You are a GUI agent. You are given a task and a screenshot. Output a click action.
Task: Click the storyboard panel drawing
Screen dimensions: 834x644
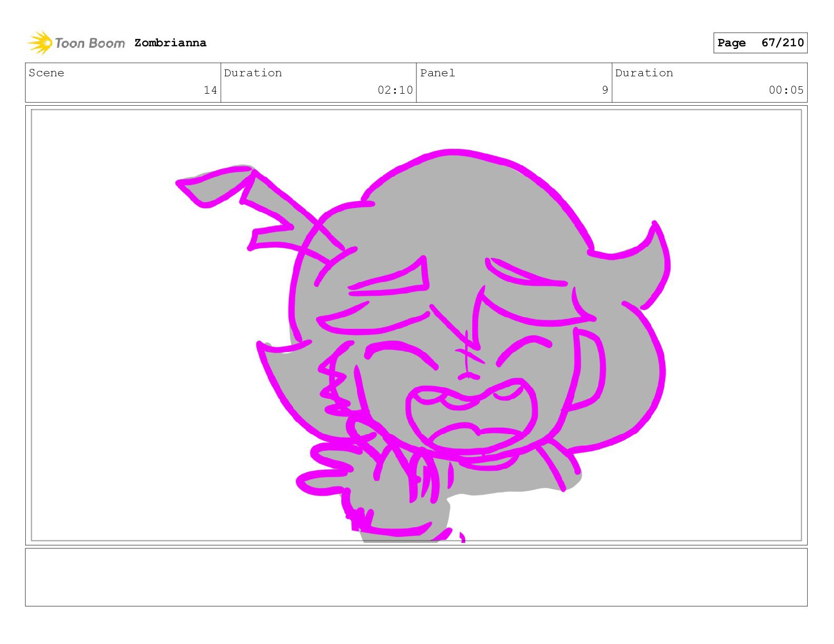(x=416, y=325)
